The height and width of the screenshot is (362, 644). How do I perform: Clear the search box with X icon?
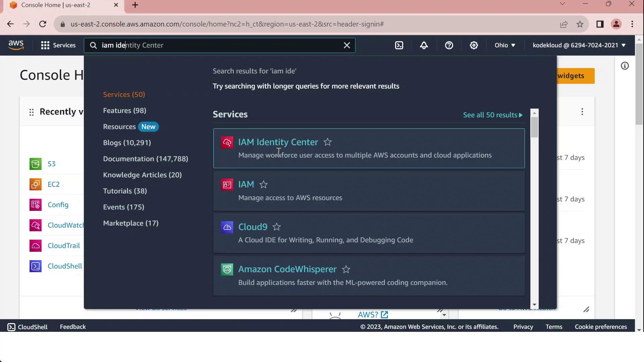[x=347, y=45]
